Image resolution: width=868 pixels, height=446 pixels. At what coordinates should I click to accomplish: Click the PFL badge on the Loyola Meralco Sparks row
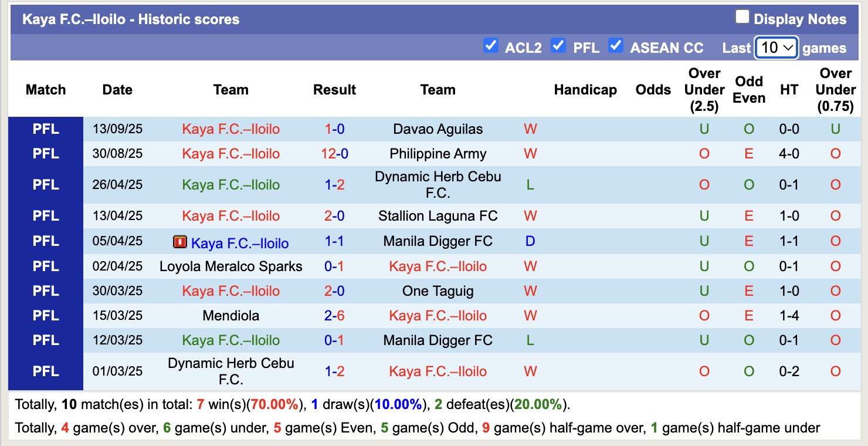(x=45, y=266)
